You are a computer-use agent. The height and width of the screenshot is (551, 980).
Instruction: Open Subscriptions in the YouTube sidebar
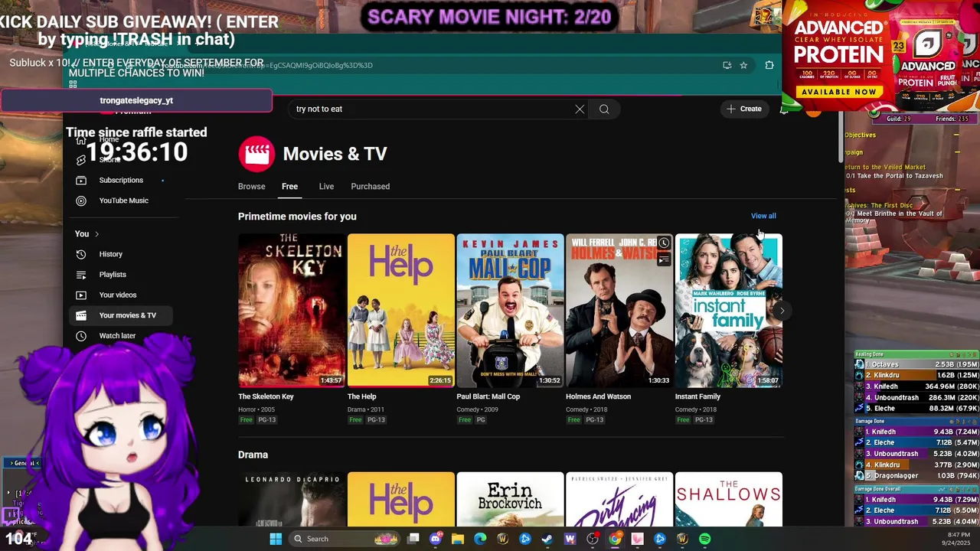click(120, 180)
